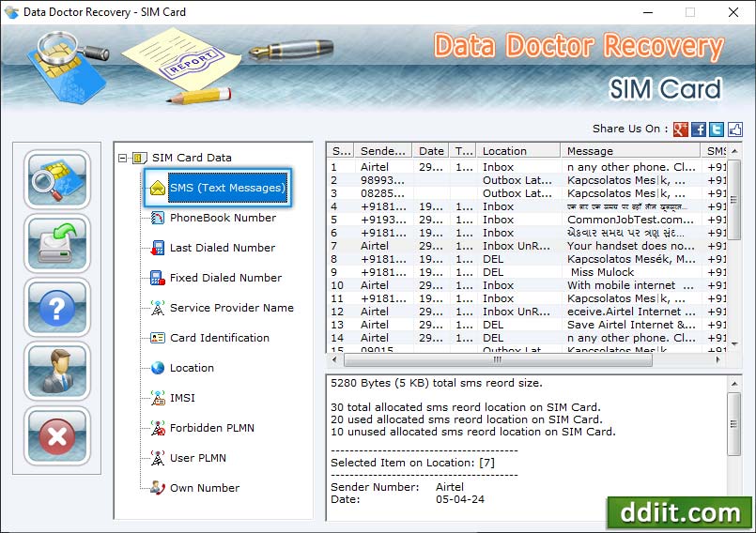756x533 pixels.
Task: Select row 9 'Miss Mulock' message
Action: pos(602,272)
